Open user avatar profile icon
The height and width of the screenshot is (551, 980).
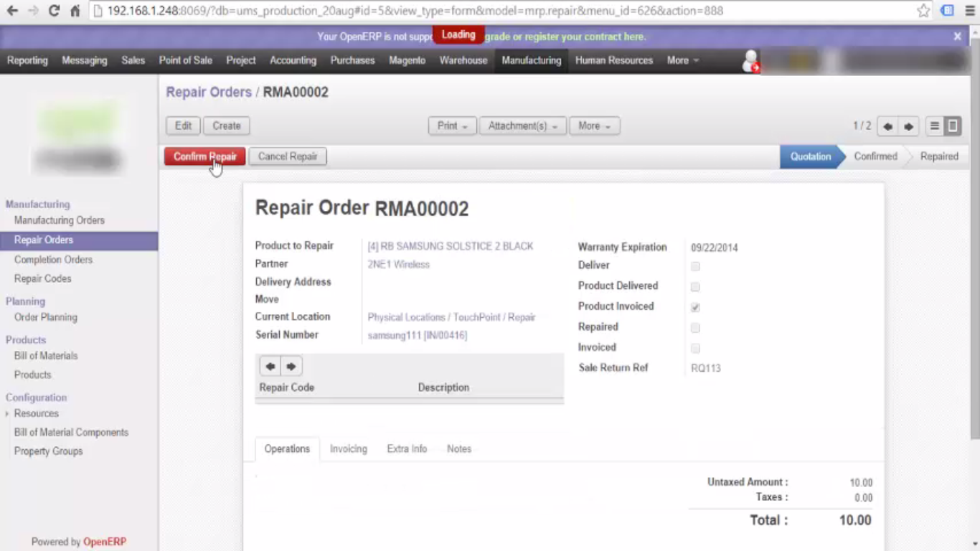click(751, 61)
